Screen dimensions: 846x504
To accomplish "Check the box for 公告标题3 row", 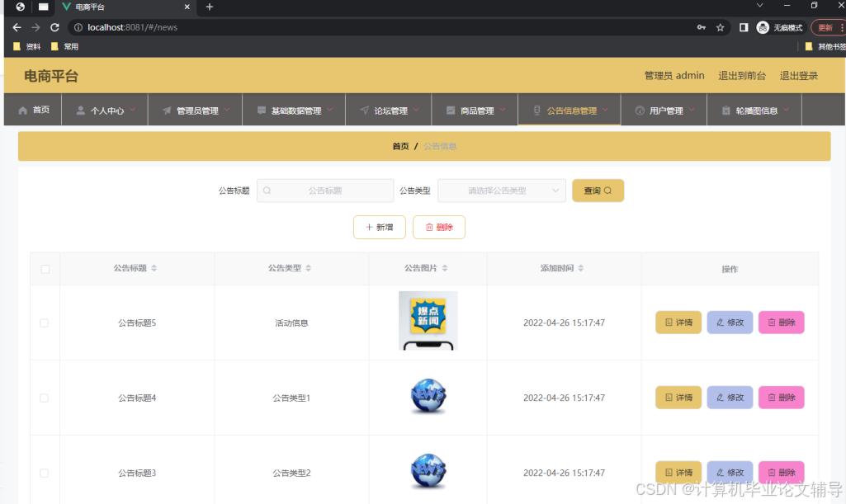I will coord(45,473).
